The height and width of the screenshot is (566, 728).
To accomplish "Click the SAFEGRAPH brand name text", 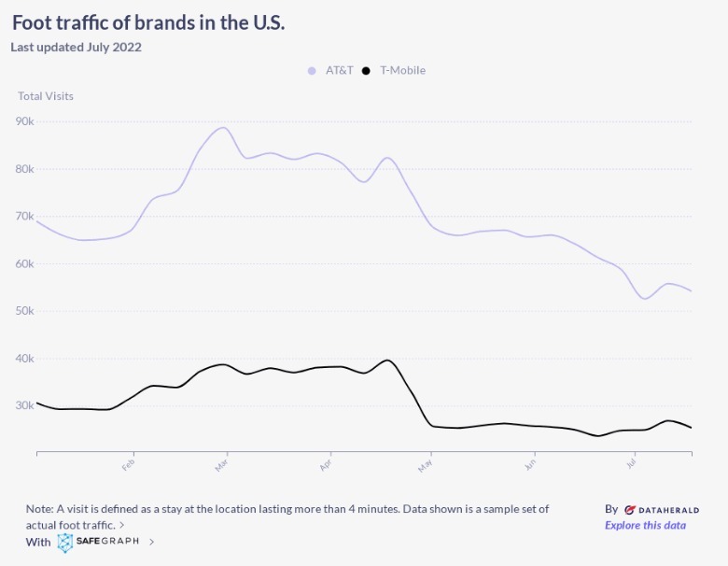I will 108,542.
